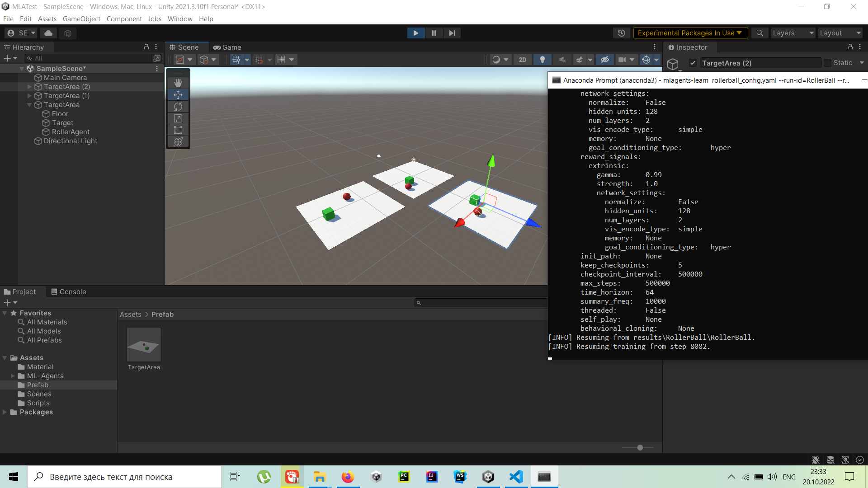Expand the Packages folder
The width and height of the screenshot is (868, 488).
click(5, 412)
